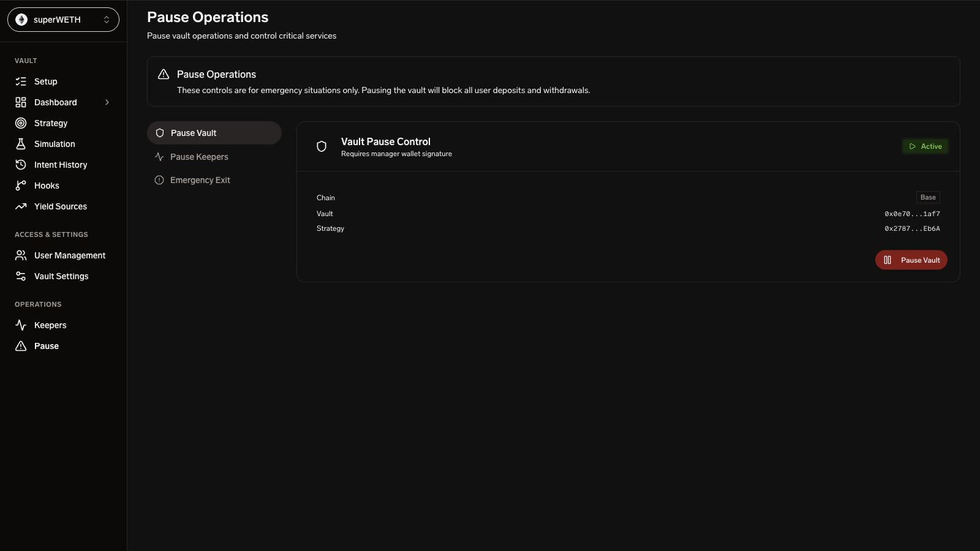Click the Strategy target icon
Screen dimensions: 980x551
21,123
